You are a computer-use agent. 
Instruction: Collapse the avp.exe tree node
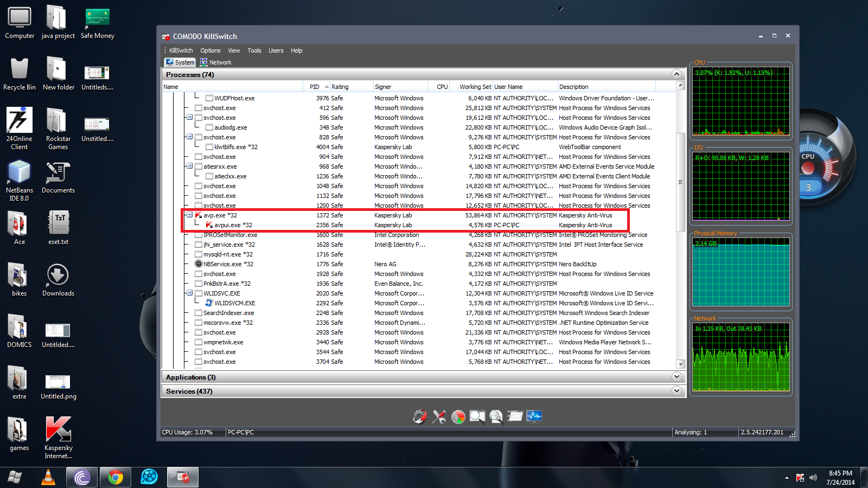[189, 215]
